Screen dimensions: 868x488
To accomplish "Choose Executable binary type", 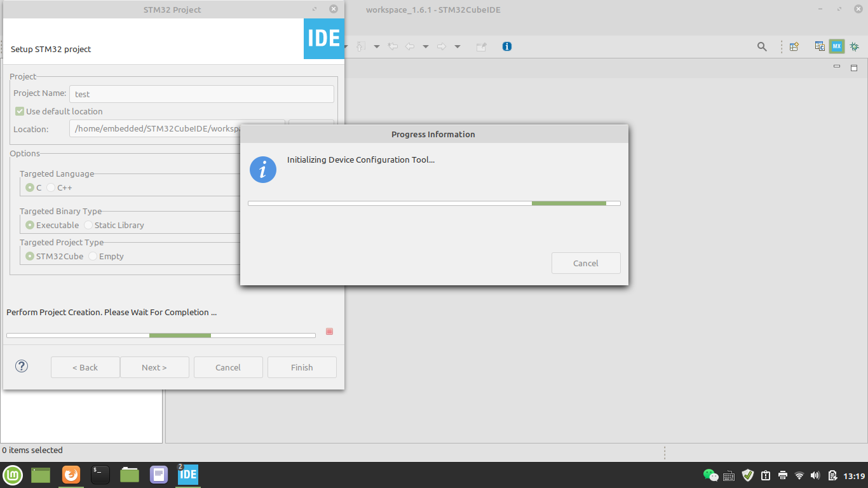I will (x=29, y=225).
